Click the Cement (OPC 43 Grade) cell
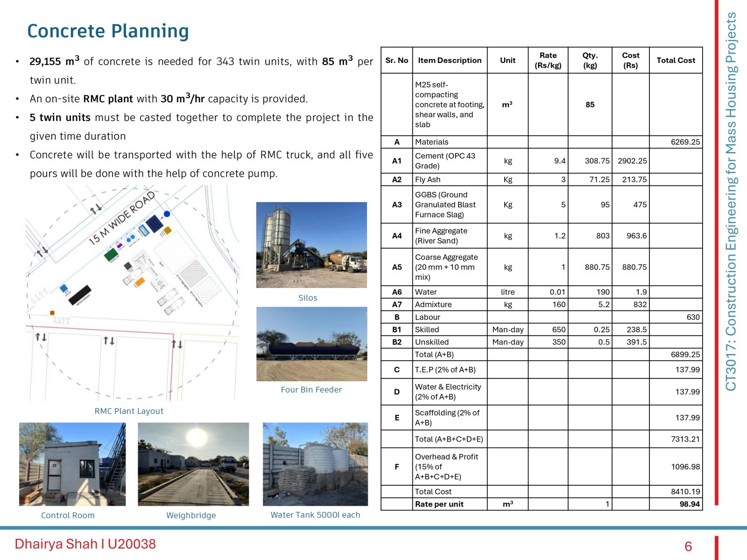 click(x=450, y=161)
